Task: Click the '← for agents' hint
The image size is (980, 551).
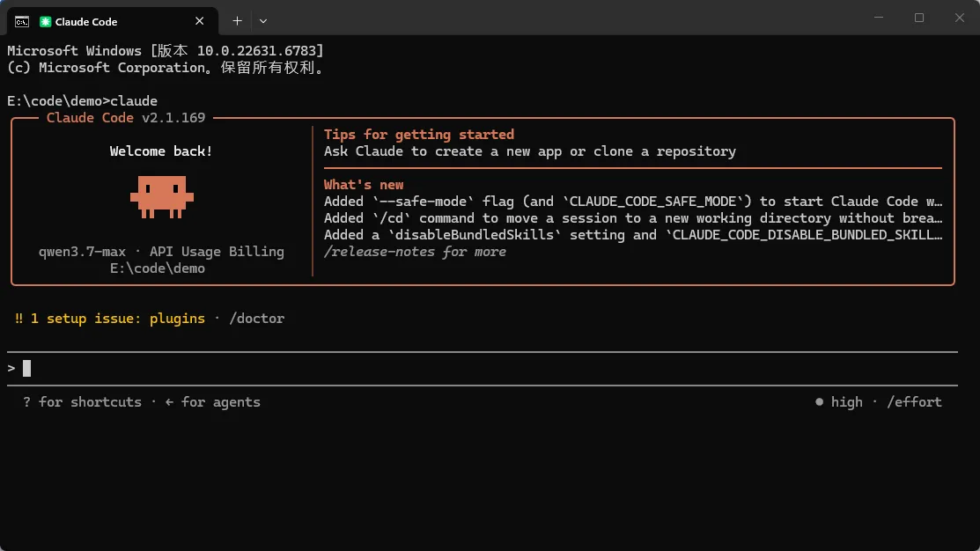Action: [212, 402]
